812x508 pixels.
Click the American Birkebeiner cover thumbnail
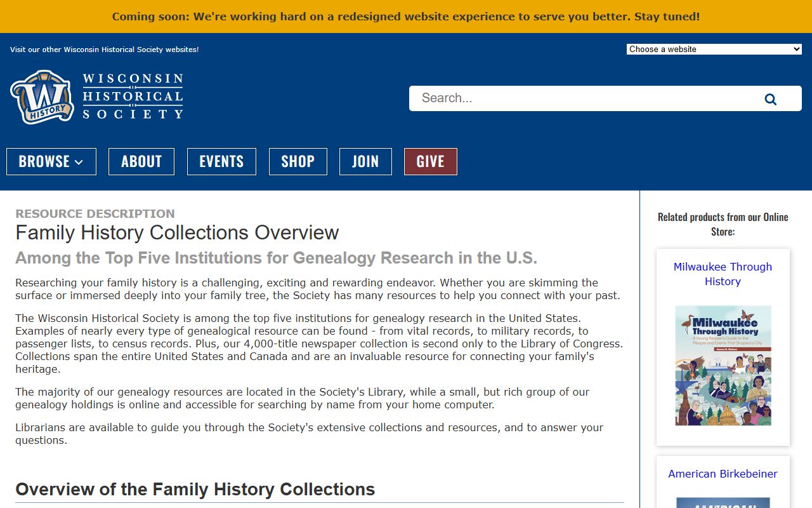tap(723, 502)
